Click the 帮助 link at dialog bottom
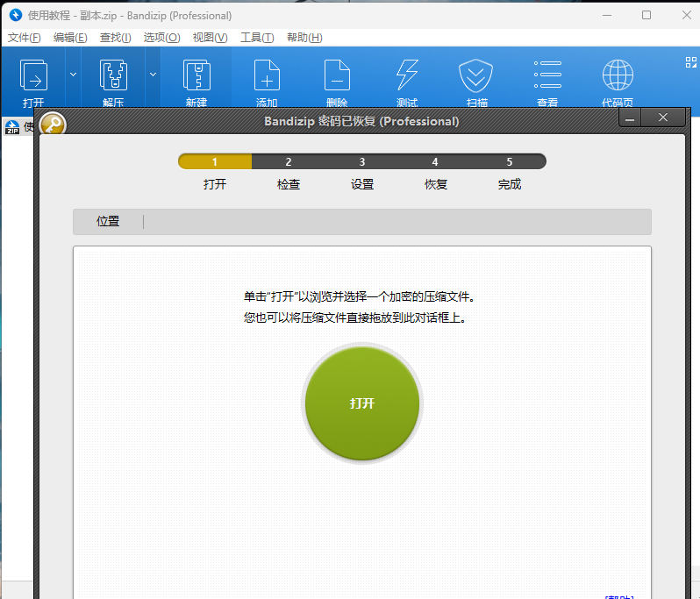The image size is (700, 599). pyautogui.click(x=619, y=596)
